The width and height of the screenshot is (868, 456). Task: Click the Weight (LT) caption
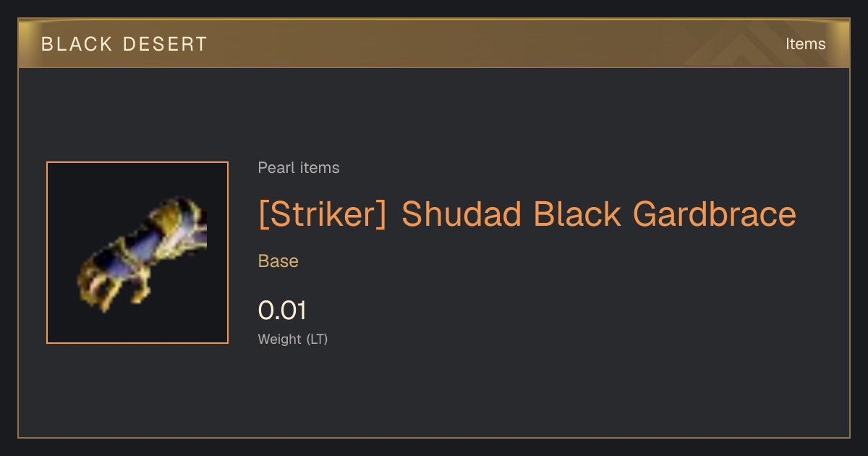(293, 339)
